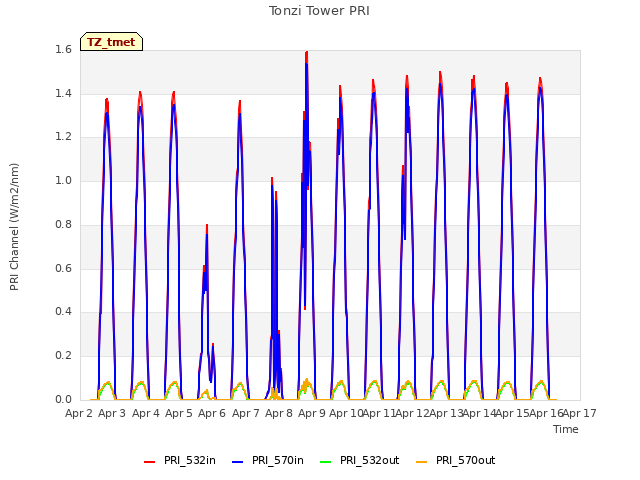Click the 1.2 y-axis tick label
Viewport: 640px width, 480px height.
[x=63, y=137]
